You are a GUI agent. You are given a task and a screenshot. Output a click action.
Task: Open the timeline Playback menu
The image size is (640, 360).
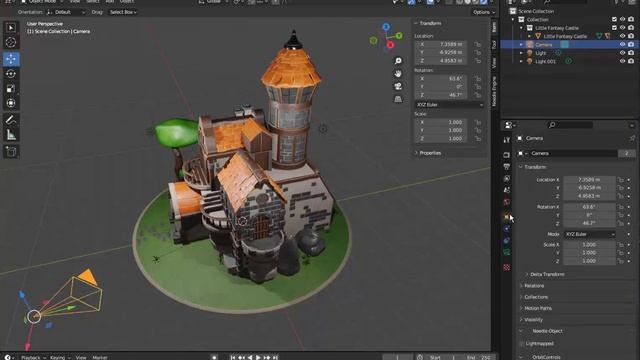33,357
